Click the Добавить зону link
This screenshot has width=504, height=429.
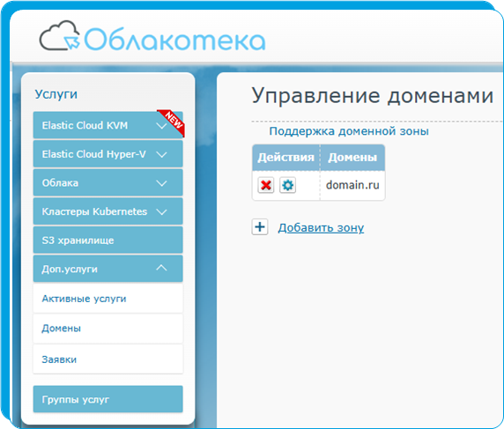321,227
